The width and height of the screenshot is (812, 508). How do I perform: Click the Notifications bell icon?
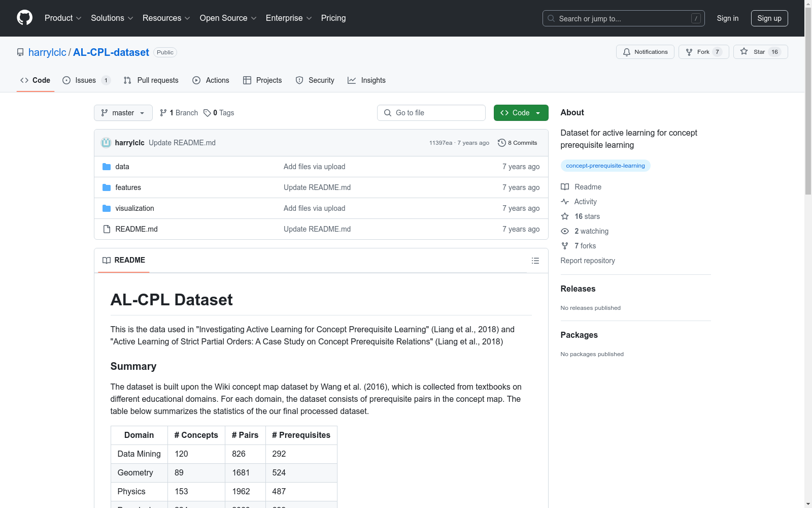(x=627, y=52)
